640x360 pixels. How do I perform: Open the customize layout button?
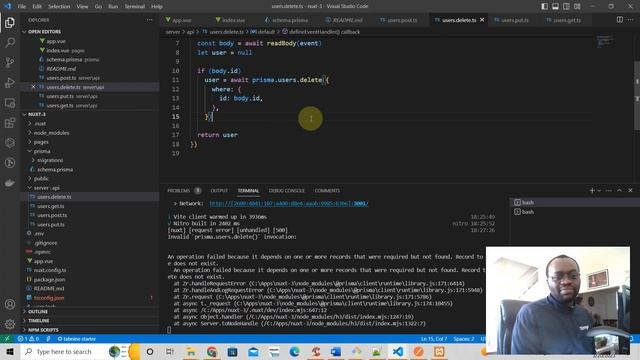(577, 6)
